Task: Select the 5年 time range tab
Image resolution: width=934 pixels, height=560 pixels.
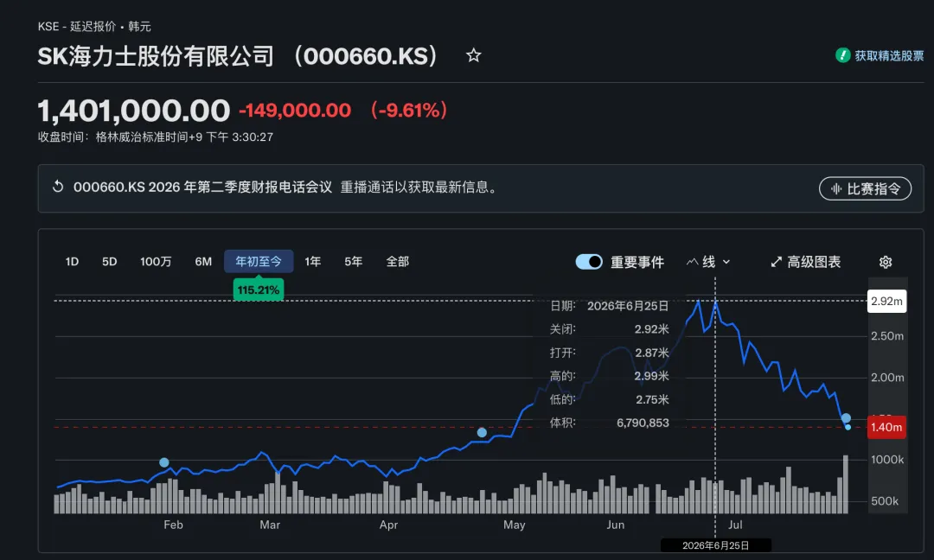Action: tap(353, 262)
